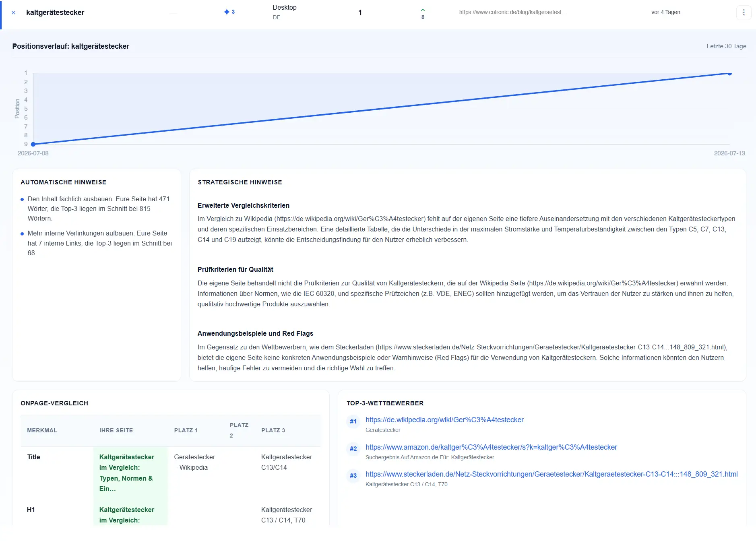This screenshot has height=541, width=756.
Task: Click the #3 competitor rank badge
Action: click(353, 475)
